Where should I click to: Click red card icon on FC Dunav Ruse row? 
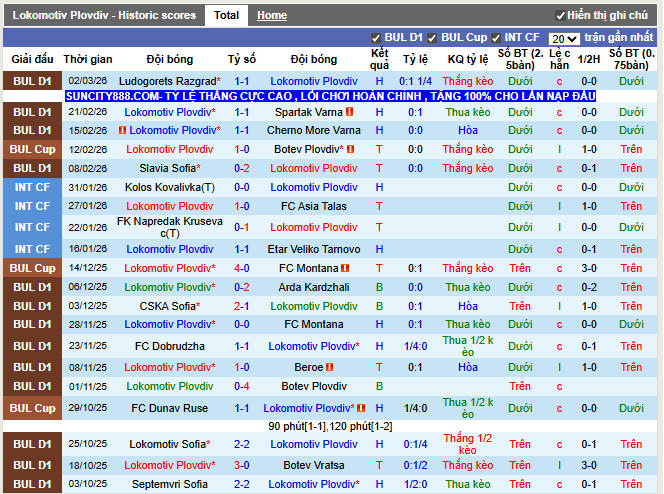click(x=361, y=408)
